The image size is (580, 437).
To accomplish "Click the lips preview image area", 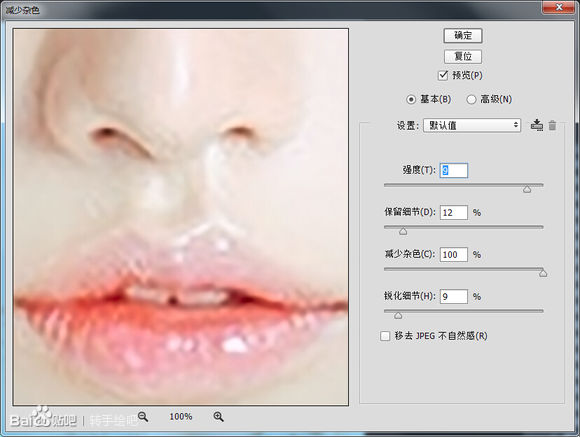I will [x=181, y=217].
